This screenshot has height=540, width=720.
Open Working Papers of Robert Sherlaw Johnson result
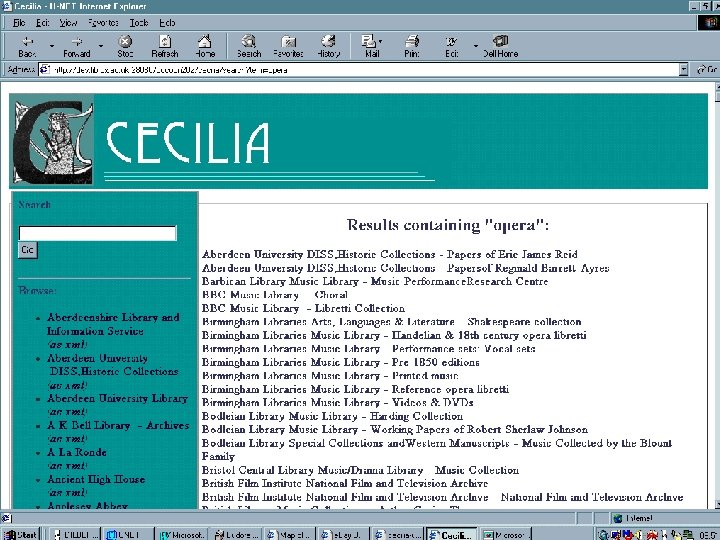tap(395, 429)
